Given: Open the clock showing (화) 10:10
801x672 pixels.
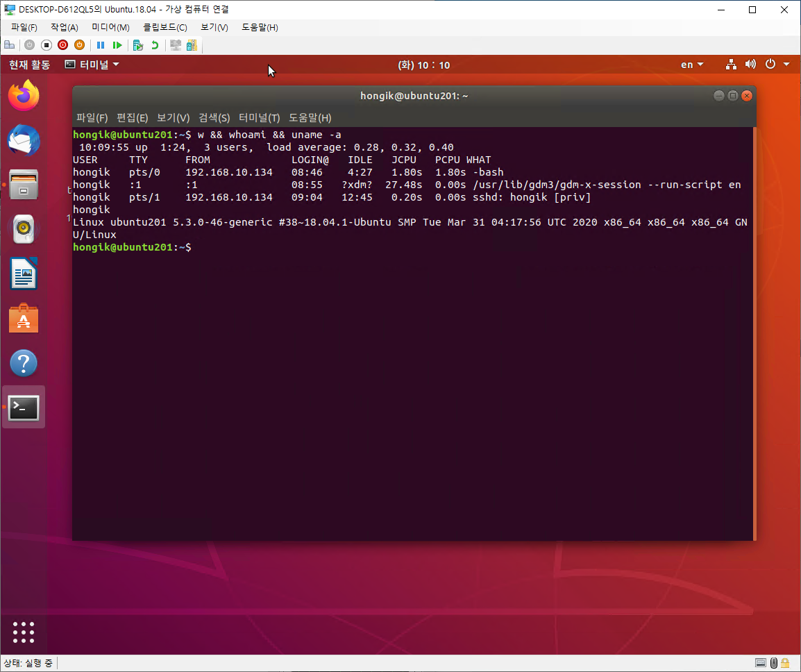Looking at the screenshot, I should pyautogui.click(x=423, y=65).
